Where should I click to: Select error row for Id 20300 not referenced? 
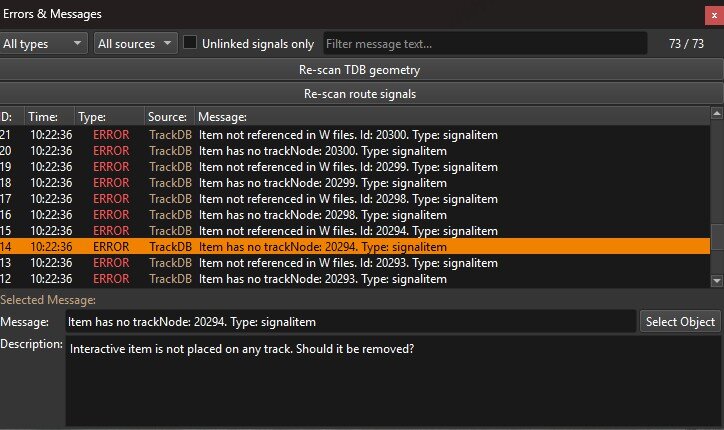point(355,135)
